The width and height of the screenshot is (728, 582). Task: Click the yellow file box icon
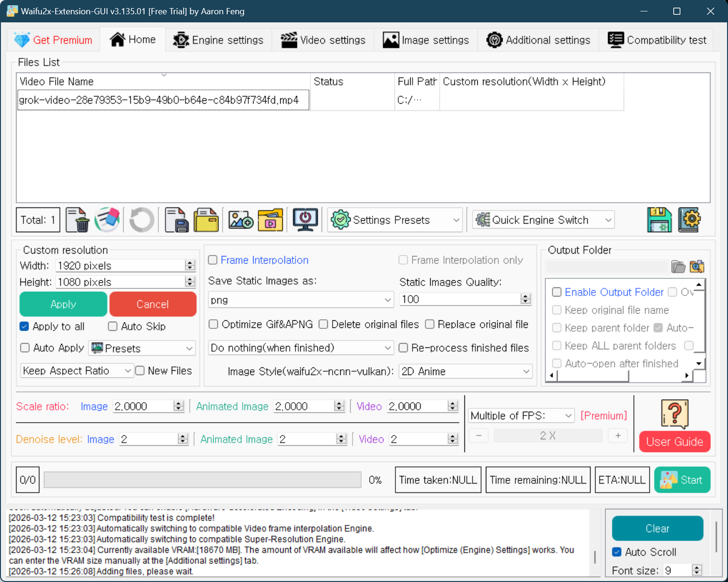(x=206, y=220)
